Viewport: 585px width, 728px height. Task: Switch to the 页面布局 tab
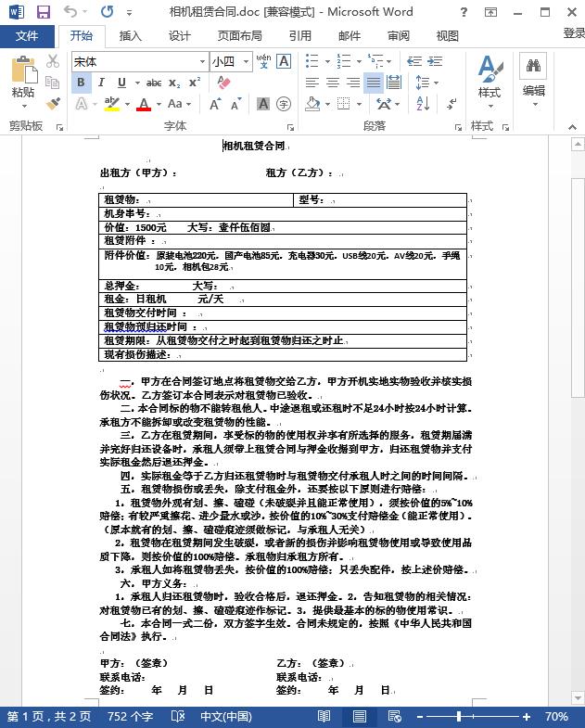click(x=240, y=36)
